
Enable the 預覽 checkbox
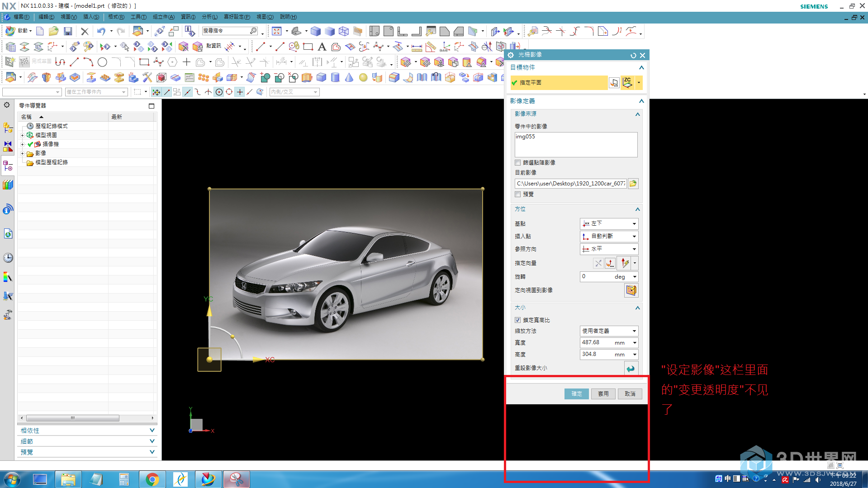517,194
